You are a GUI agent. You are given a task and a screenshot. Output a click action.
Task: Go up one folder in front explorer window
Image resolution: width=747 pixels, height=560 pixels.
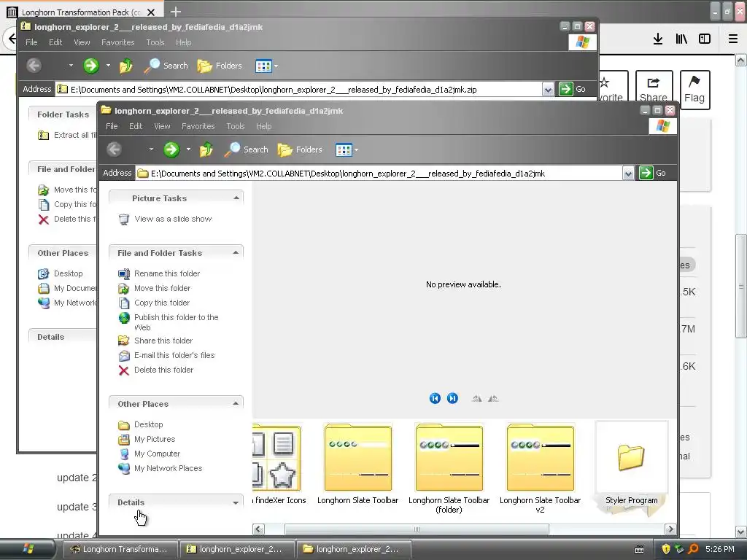point(206,149)
